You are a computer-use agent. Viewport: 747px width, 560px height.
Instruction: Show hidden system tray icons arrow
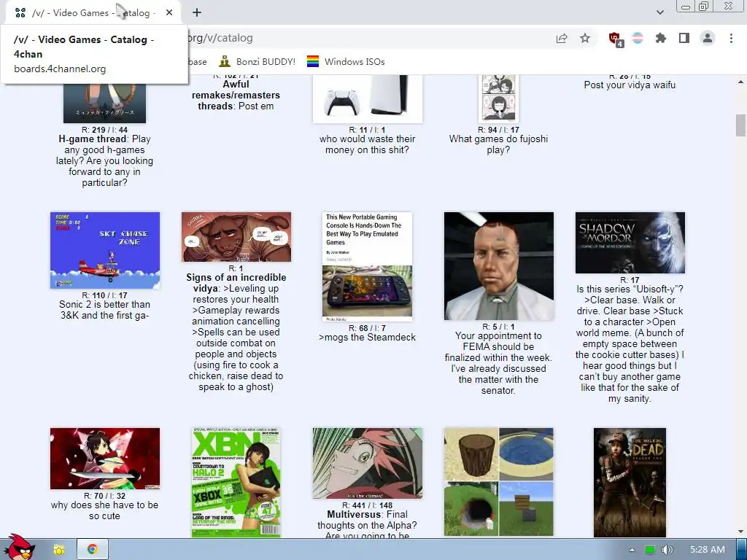pyautogui.click(x=632, y=550)
